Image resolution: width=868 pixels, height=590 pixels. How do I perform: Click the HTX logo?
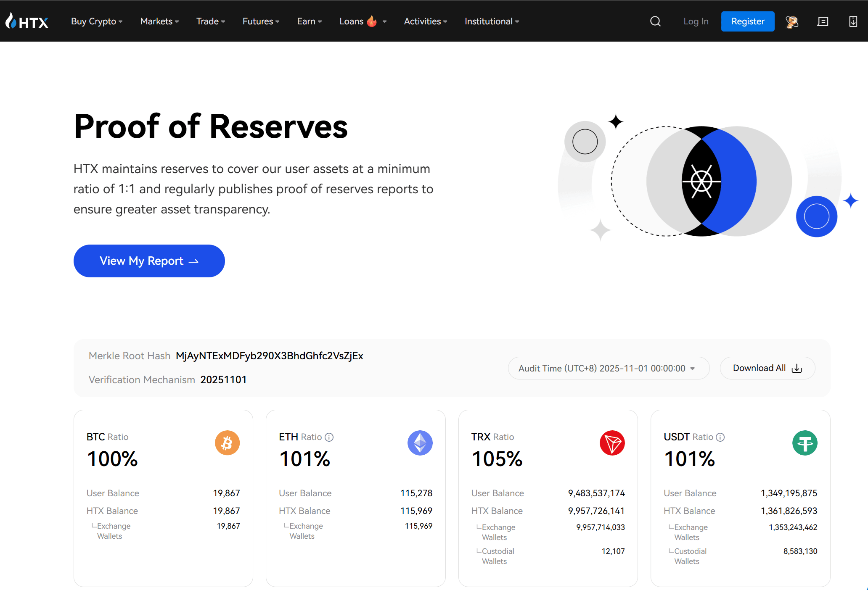click(x=27, y=21)
